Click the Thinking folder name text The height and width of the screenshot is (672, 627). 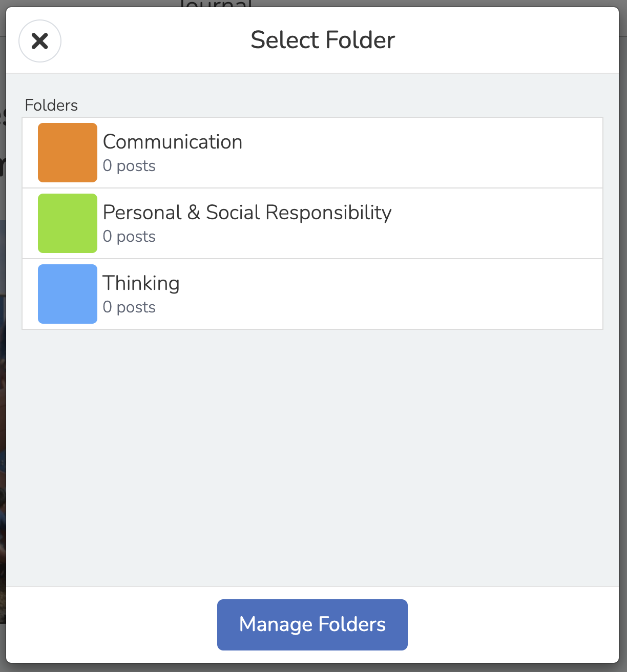tap(141, 283)
